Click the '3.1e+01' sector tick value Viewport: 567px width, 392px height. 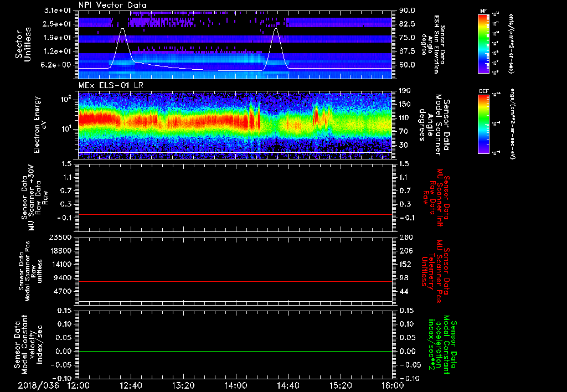pyautogui.click(x=58, y=11)
